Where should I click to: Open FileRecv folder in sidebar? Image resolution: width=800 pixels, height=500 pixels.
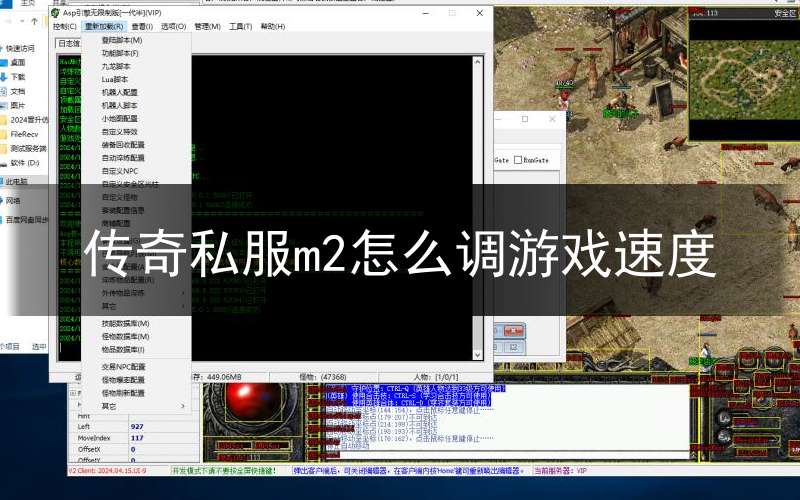click(24, 134)
